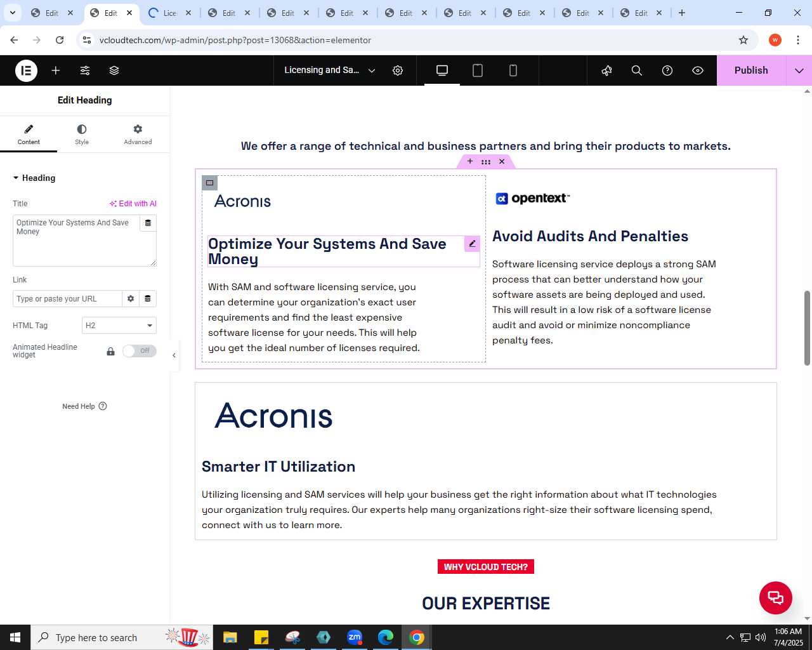The height and width of the screenshot is (650, 812).
Task: Switch to Desktop responsive view
Action: [x=442, y=70]
